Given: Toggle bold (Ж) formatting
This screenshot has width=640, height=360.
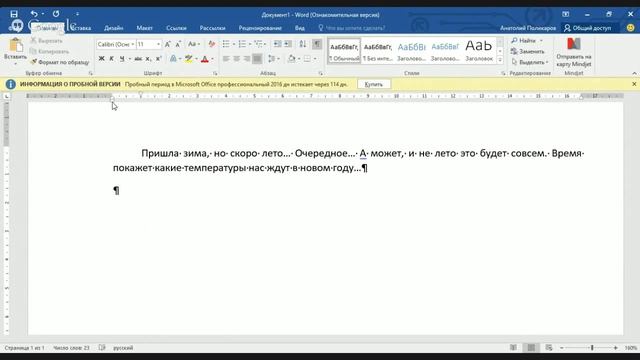Looking at the screenshot, I should pyautogui.click(x=101, y=59).
